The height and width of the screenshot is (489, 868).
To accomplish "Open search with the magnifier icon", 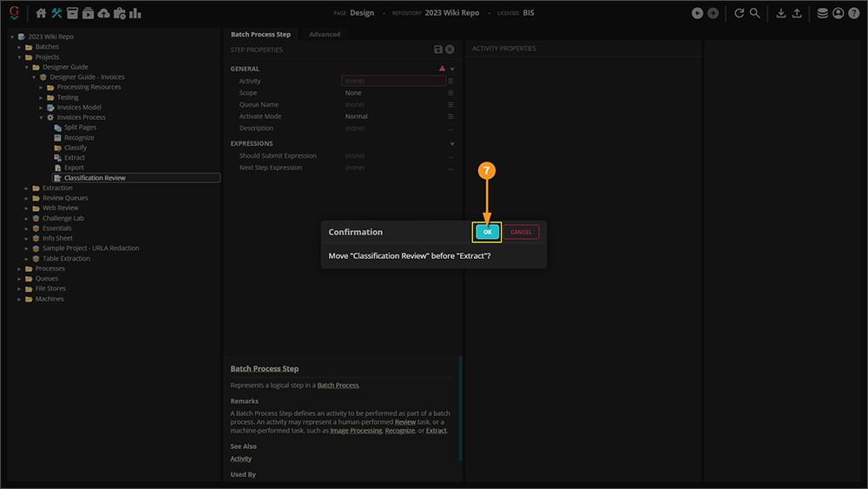I will [x=755, y=13].
